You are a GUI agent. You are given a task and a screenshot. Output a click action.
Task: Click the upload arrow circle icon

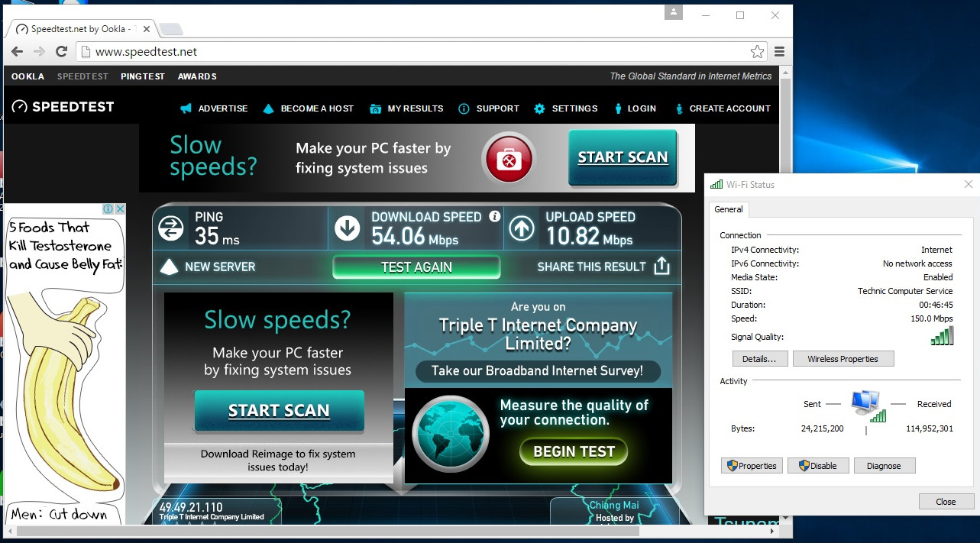(x=522, y=228)
